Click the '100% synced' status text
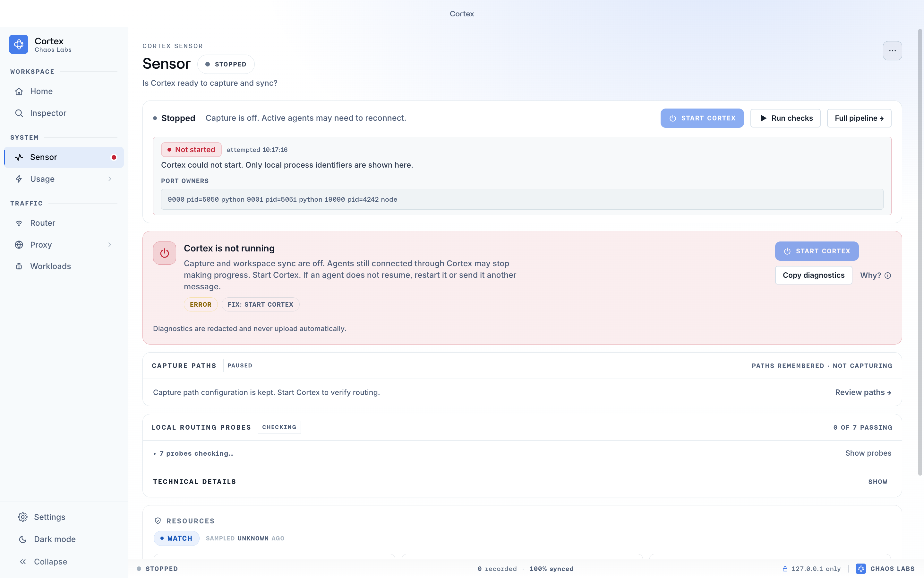The width and height of the screenshot is (924, 578). pos(551,569)
